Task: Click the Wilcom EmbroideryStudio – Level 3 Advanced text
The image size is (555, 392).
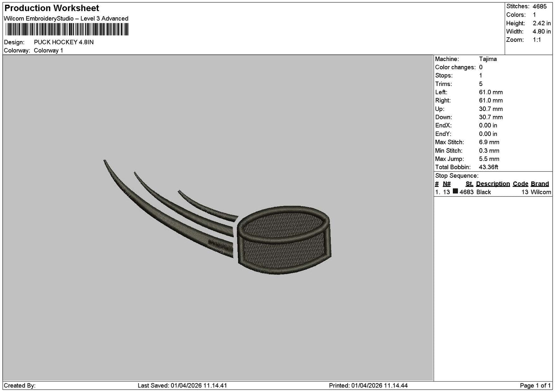Action: (x=66, y=18)
